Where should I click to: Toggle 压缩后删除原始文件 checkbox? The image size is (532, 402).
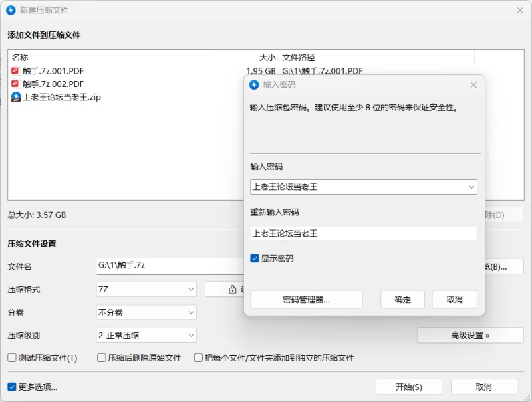pos(102,358)
